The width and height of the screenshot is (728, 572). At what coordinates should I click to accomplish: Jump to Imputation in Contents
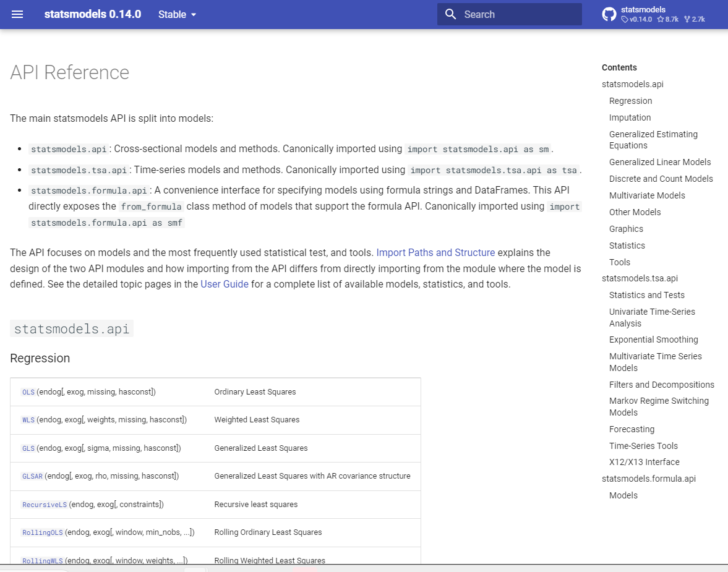click(x=630, y=117)
